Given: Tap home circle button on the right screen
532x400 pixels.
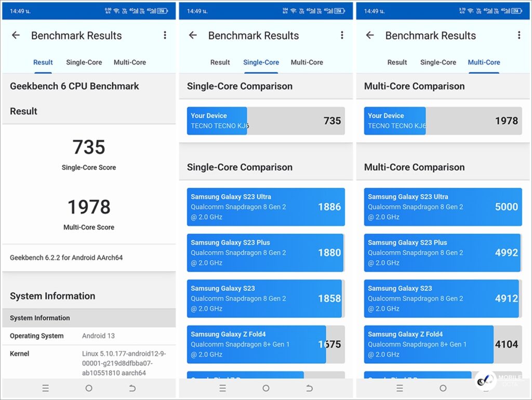Looking at the screenshot, I should (x=443, y=388).
